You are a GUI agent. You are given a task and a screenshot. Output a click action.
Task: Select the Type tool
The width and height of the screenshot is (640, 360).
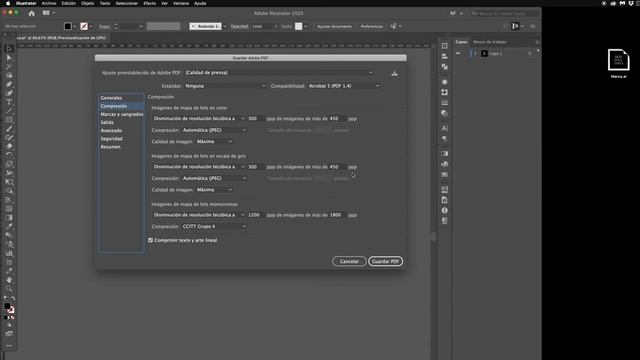tap(9, 102)
